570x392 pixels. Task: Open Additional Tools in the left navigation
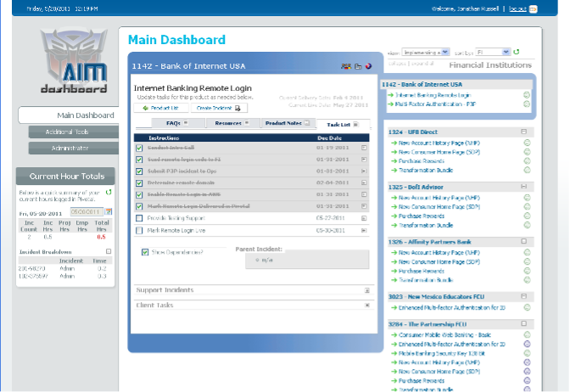[74, 132]
